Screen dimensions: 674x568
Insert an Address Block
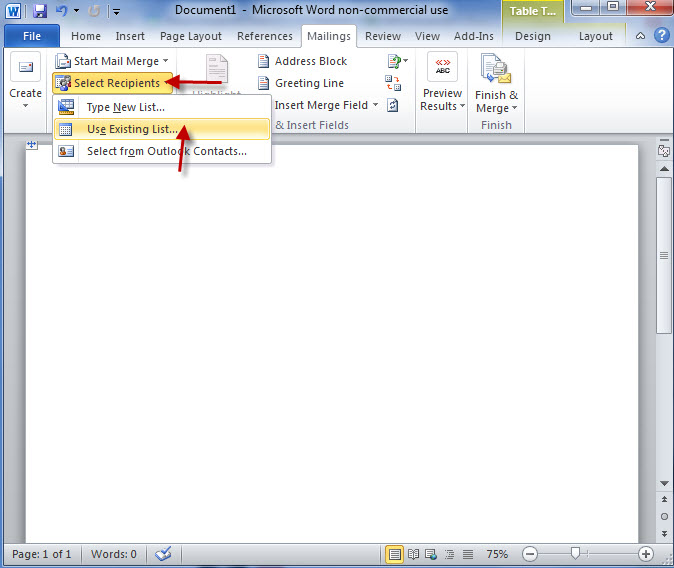tap(302, 61)
